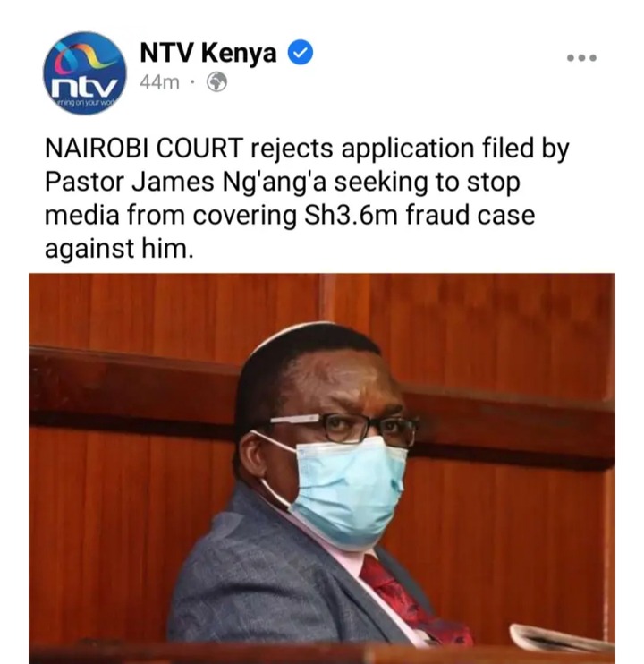Open the courtroom photo of masked man
This screenshot has height=664, width=644.
(322, 468)
